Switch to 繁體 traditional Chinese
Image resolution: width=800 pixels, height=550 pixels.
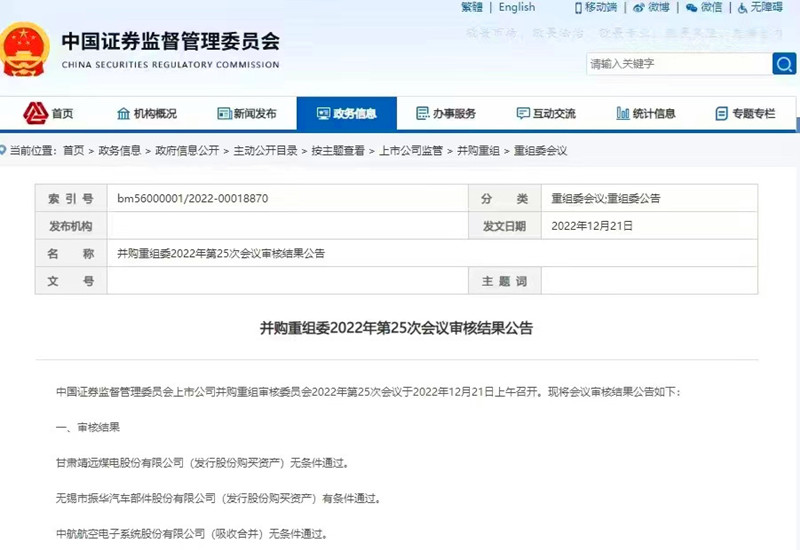472,7
